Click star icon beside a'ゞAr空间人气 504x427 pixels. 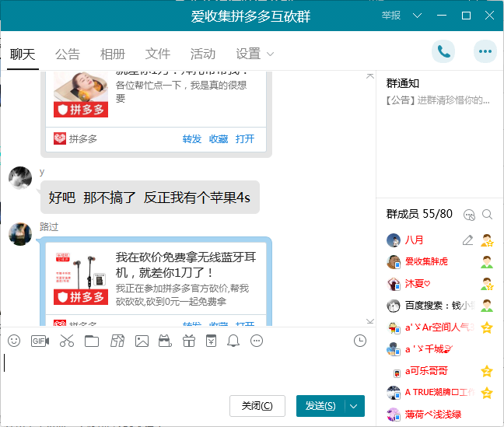(487, 327)
